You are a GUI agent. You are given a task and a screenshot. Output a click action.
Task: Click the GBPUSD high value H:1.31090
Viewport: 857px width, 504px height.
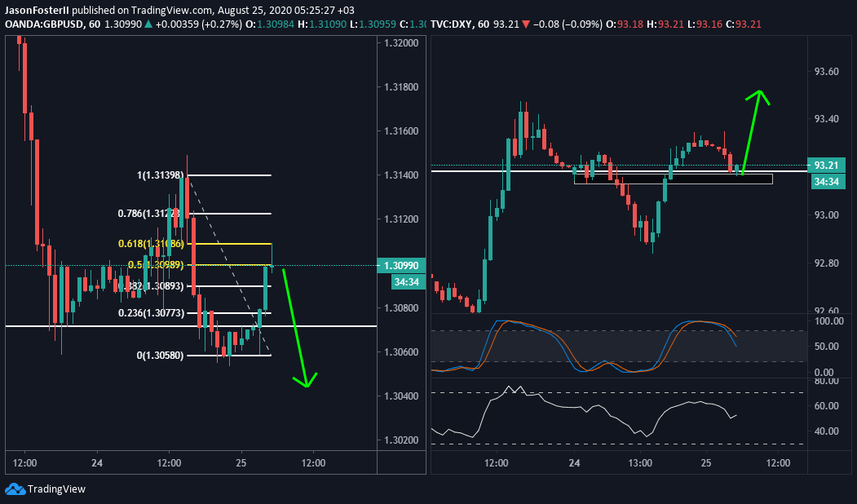point(321,24)
